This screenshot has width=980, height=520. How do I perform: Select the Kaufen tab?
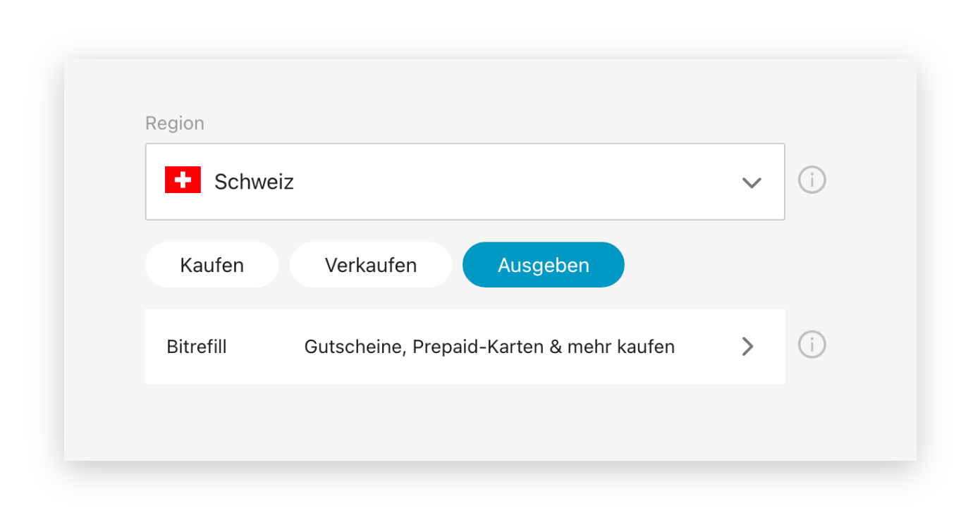[x=212, y=265]
